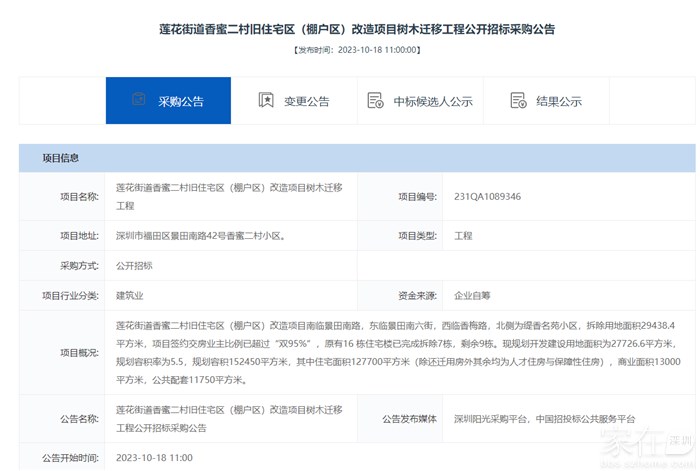Click the 项目行业分类 value 建筑业
The width and height of the screenshot is (700, 471).
pyautogui.click(x=131, y=296)
